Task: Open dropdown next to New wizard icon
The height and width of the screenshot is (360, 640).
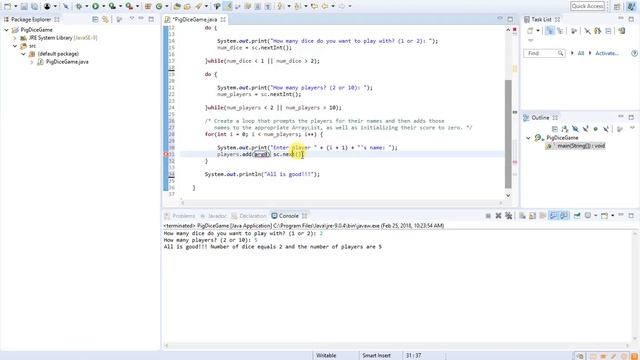Action: coord(16,7)
